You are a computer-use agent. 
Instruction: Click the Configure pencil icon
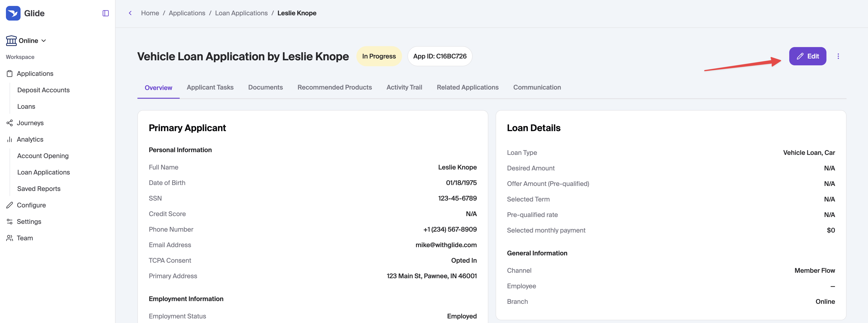9,205
